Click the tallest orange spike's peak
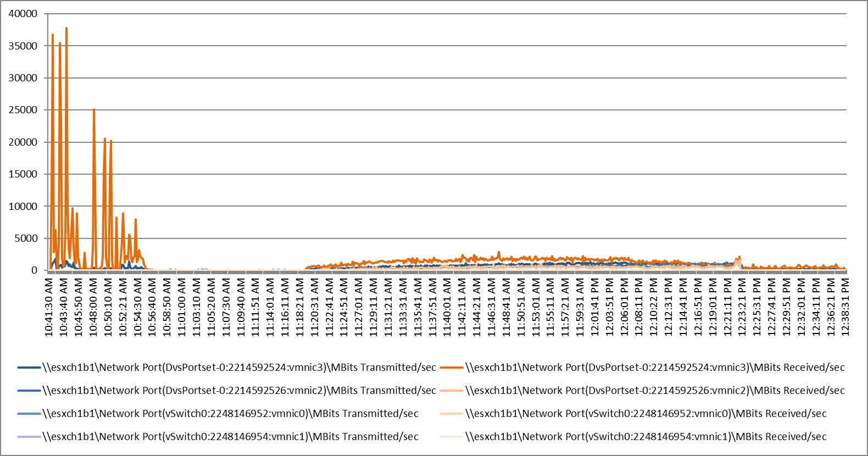 pyautogui.click(x=66, y=28)
